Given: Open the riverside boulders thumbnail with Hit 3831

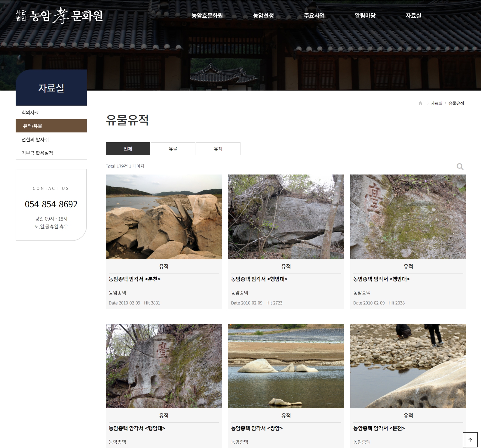Looking at the screenshot, I should [x=164, y=217].
